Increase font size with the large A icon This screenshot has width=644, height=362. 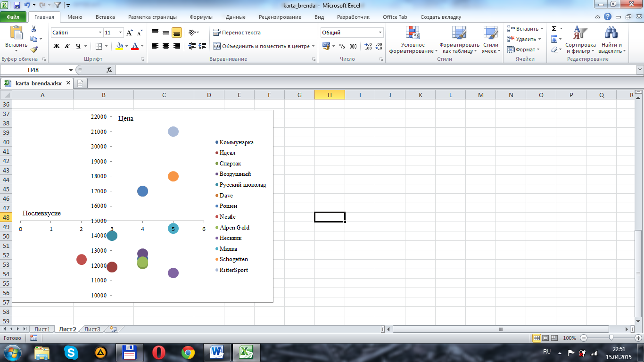pos(130,33)
